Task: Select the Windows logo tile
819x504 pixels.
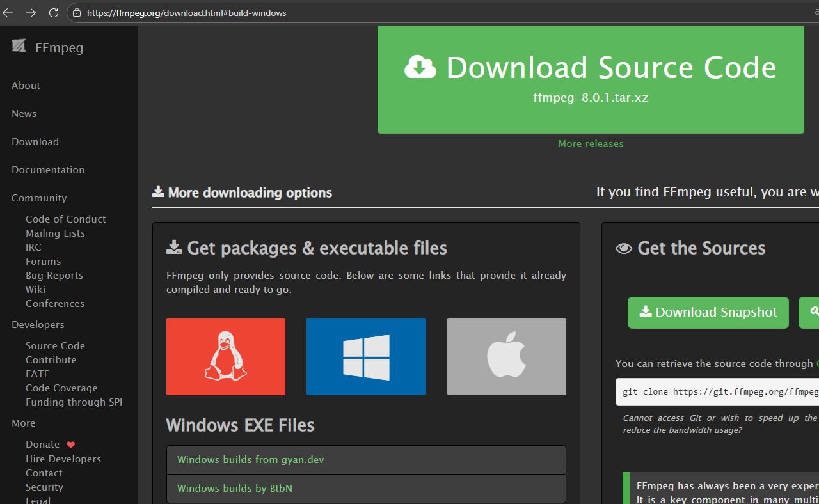Action: click(x=366, y=356)
